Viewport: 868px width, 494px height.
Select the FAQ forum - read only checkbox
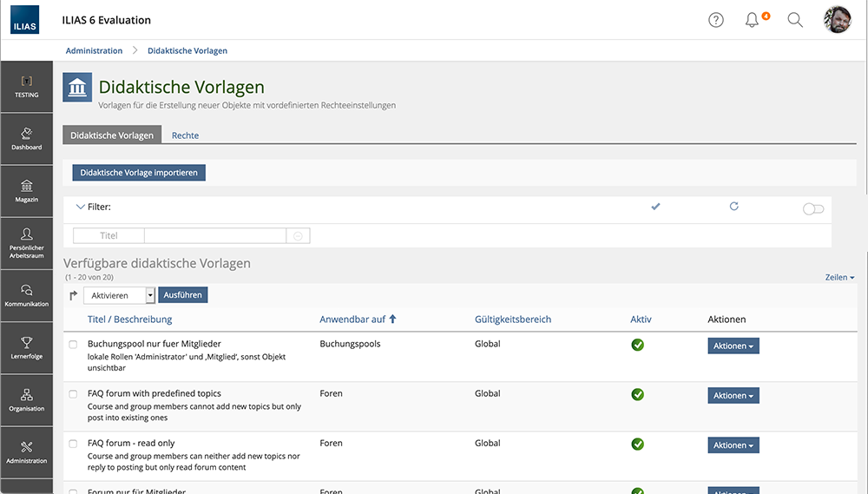pos(73,444)
